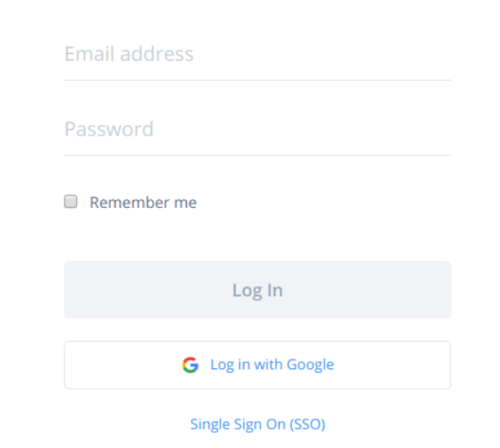Click the grey Log In button
This screenshot has width=500, height=448.
(x=258, y=290)
